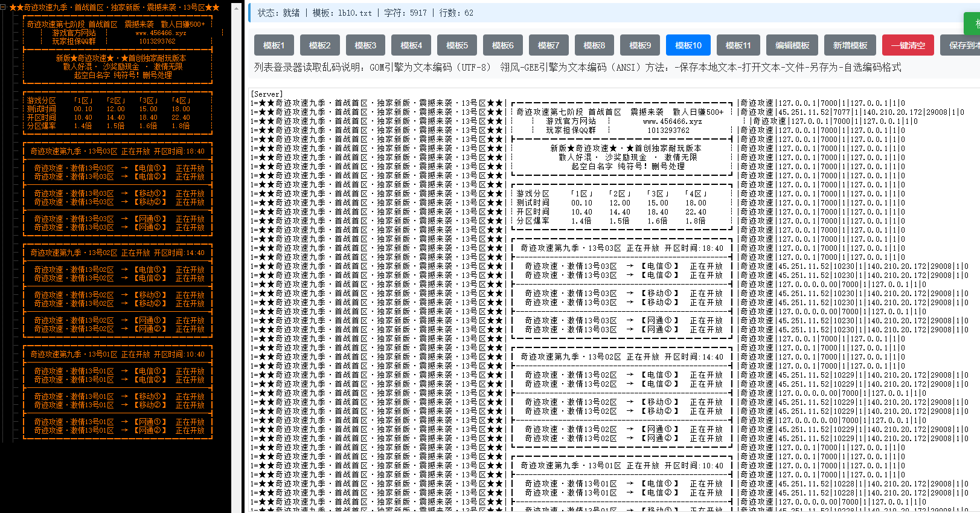Switch to the 模板7 template
The height and width of the screenshot is (513, 980).
(548, 45)
